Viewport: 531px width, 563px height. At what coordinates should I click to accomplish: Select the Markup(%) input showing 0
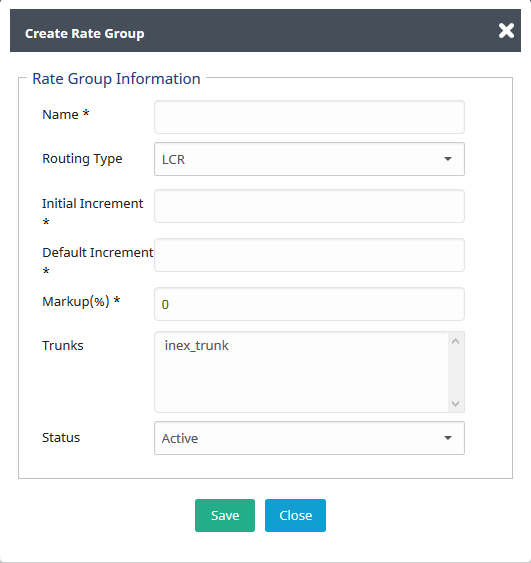(309, 304)
